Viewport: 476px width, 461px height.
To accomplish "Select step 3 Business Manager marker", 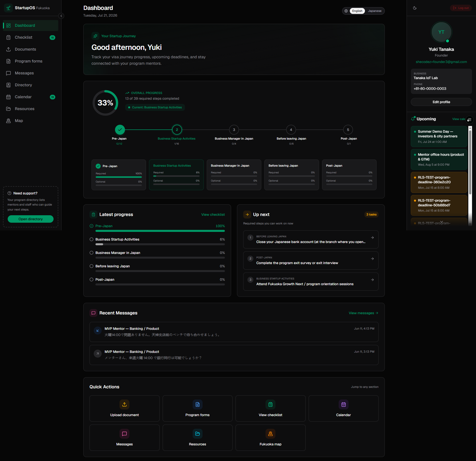I will pyautogui.click(x=234, y=130).
